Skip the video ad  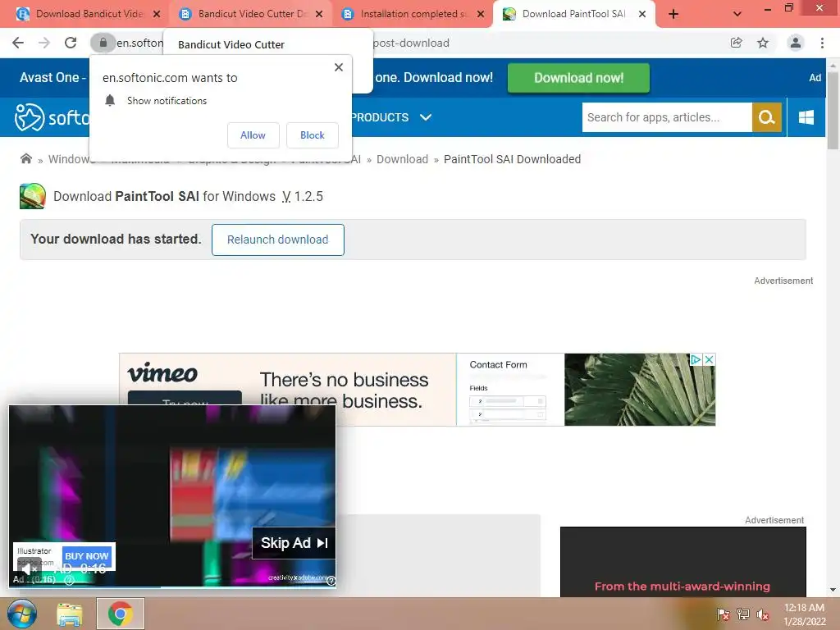pos(294,543)
